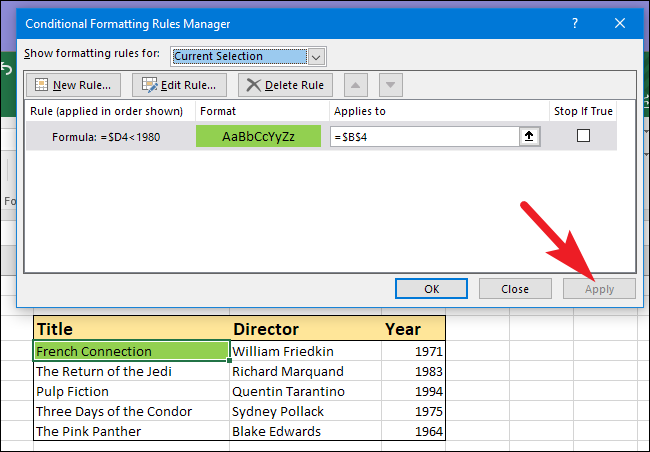Click the Undo icon in Excel's toolbar
Screen dimensions: 650x452
6,69
